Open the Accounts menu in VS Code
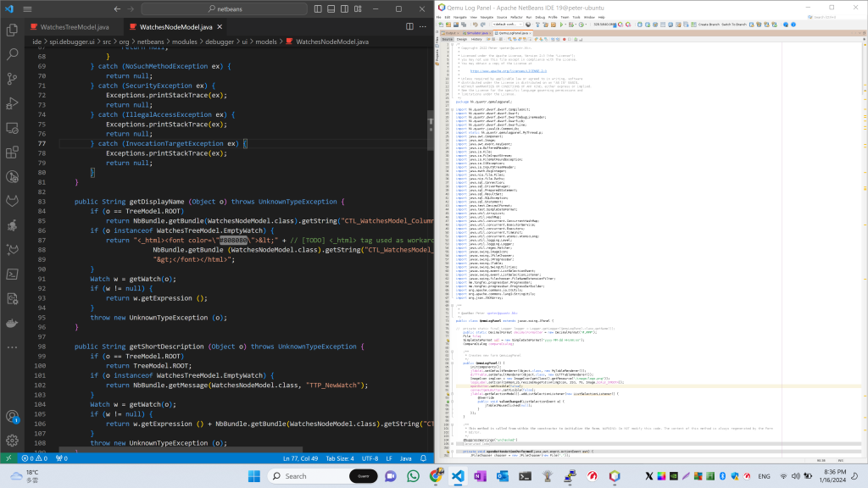 pyautogui.click(x=12, y=417)
